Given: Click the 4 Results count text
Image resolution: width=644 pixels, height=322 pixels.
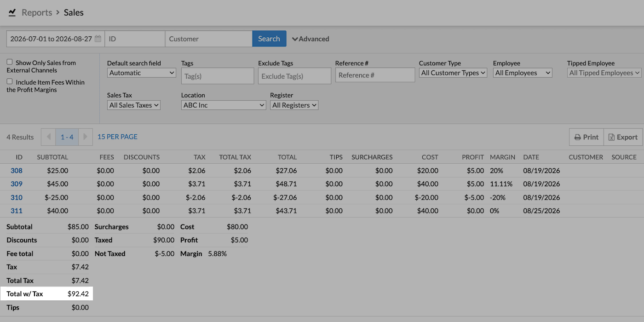Looking at the screenshot, I should (x=20, y=137).
